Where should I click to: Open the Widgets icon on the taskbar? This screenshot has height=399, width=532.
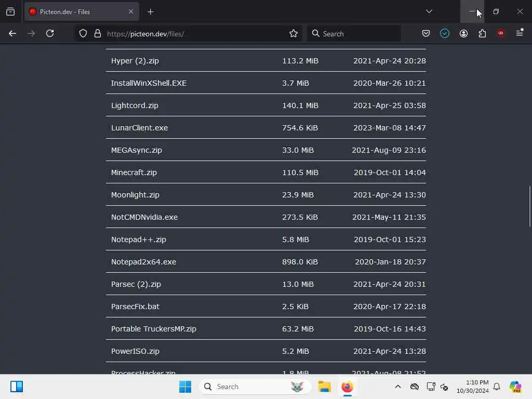pos(16,387)
